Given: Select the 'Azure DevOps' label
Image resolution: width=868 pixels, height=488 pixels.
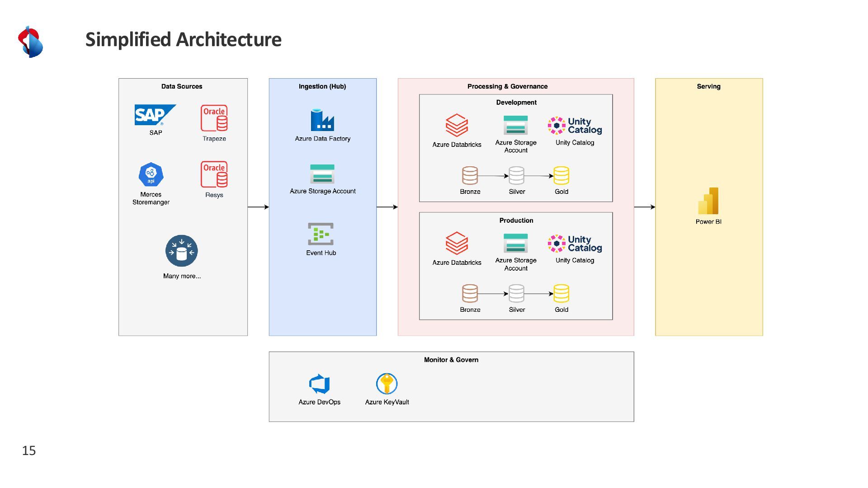Looking at the screenshot, I should click(x=319, y=402).
